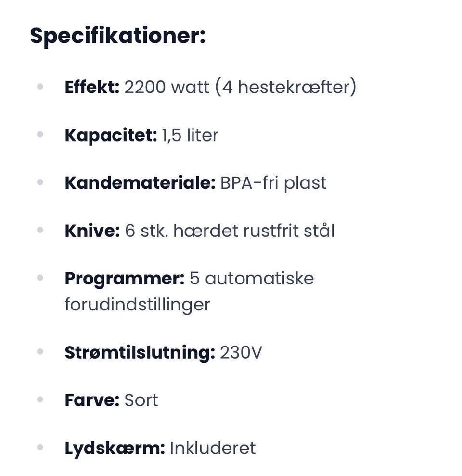Image resolution: width=462 pixels, height=476 pixels.
Task: Click the Kandemateriale label
Action: tap(140, 183)
